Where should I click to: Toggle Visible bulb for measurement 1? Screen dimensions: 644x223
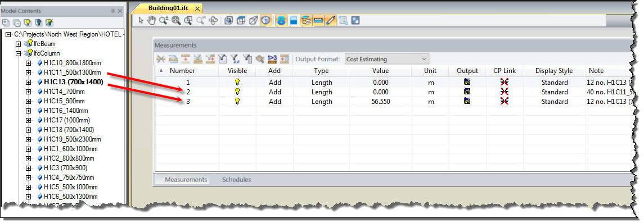coord(237,82)
